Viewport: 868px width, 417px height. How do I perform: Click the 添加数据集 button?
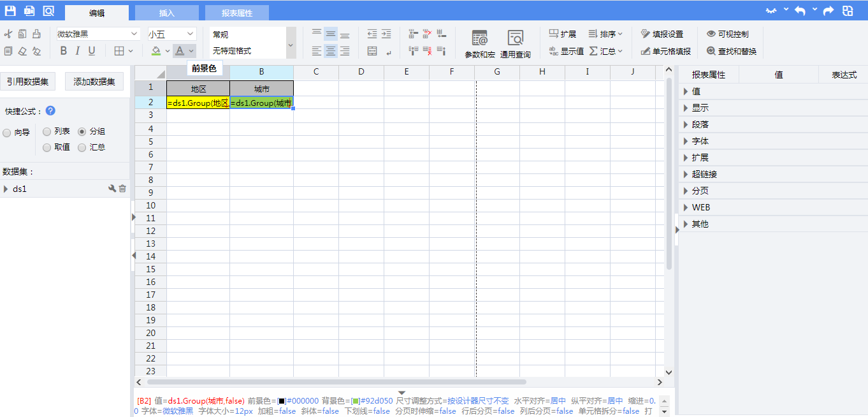click(94, 82)
